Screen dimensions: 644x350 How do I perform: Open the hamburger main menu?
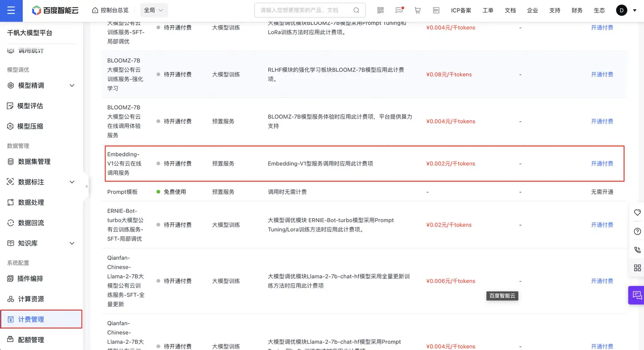click(11, 10)
